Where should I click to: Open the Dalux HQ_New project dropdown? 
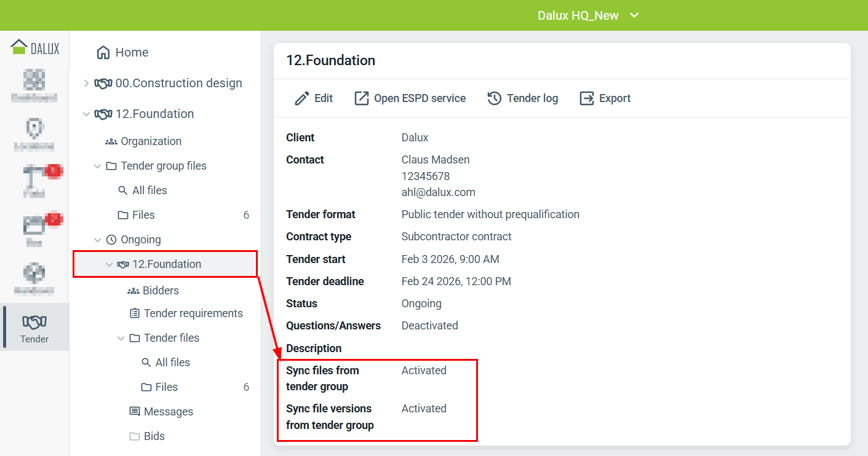[x=589, y=15]
